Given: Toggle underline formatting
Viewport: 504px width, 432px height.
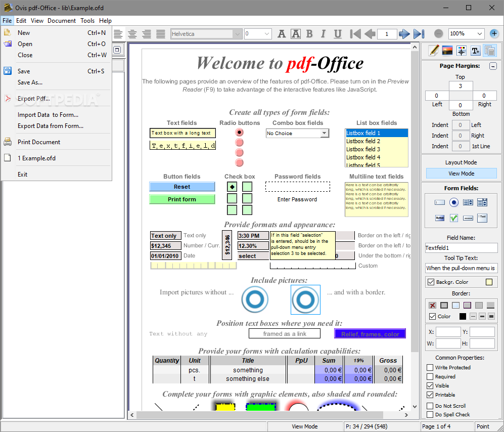Looking at the screenshot, I should pos(338,34).
